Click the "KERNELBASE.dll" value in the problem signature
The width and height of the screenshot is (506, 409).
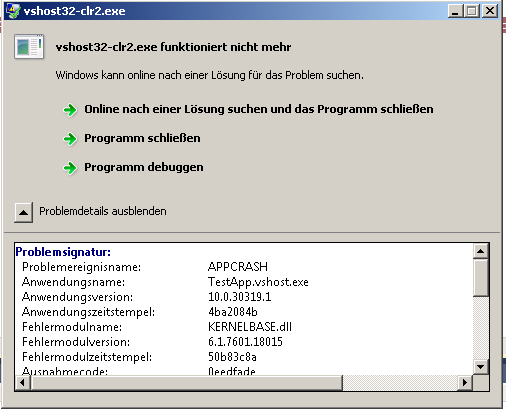(250, 327)
